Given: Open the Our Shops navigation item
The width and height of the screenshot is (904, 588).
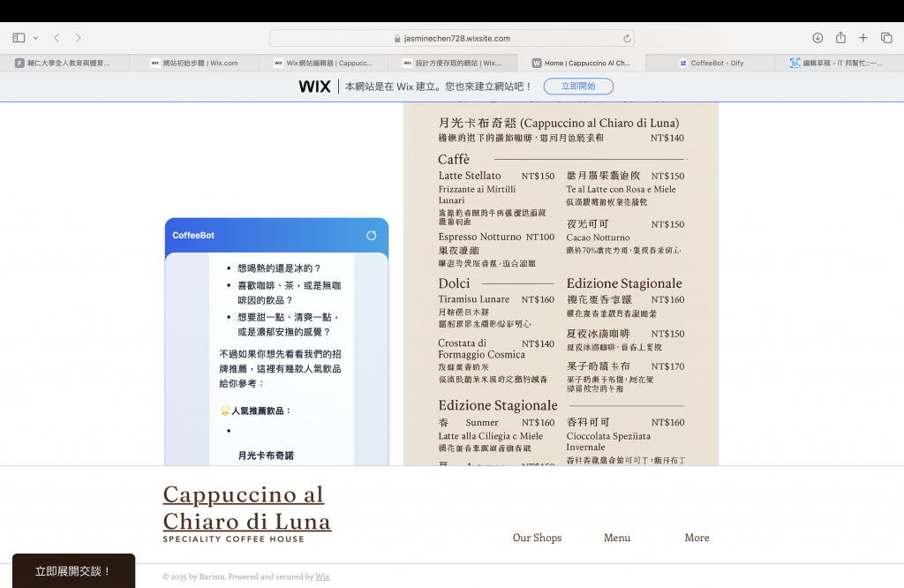Looking at the screenshot, I should point(537,538).
